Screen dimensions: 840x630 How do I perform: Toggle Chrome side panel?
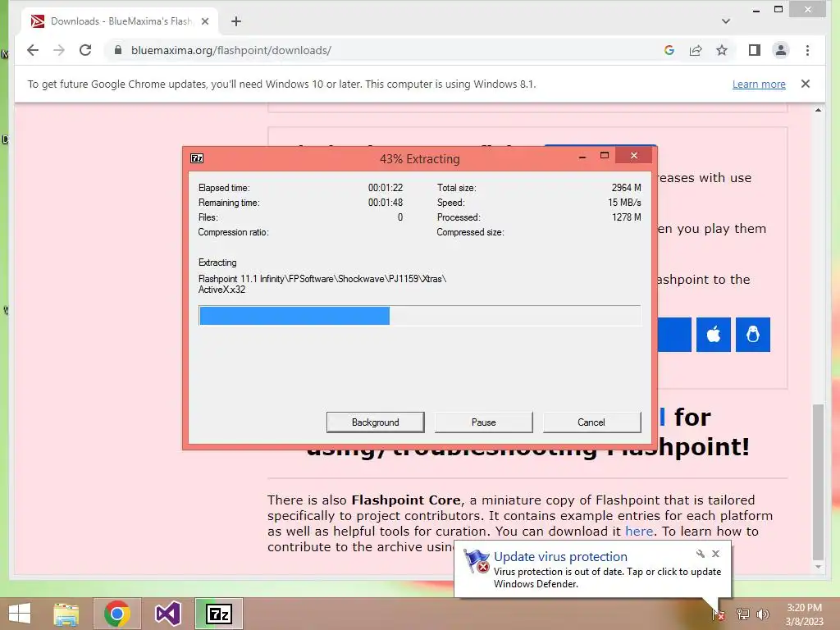[755, 50]
